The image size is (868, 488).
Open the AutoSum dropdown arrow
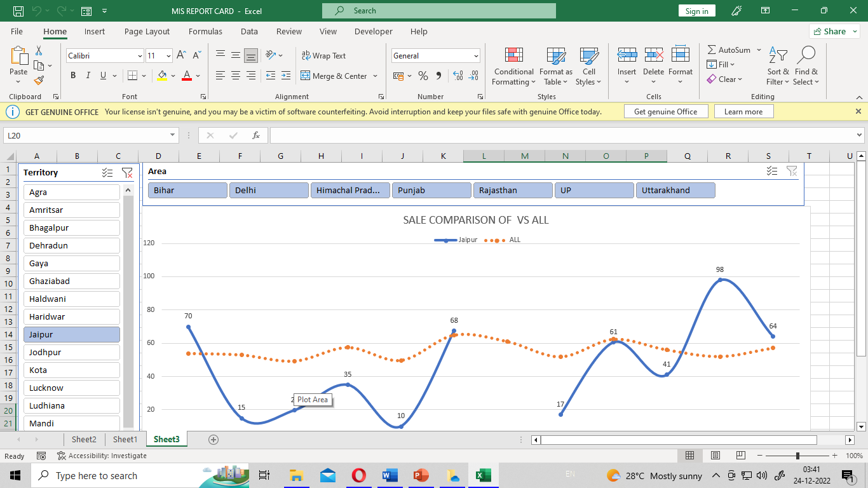pos(759,50)
